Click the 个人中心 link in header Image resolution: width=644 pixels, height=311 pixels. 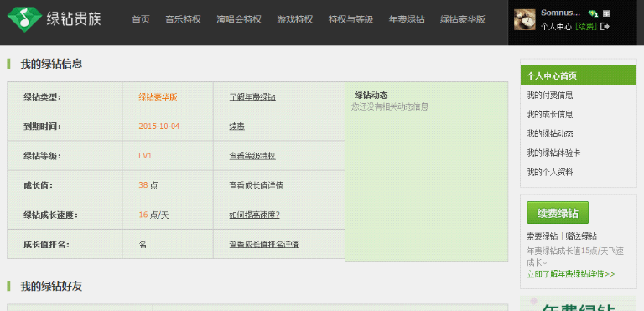coord(556,27)
